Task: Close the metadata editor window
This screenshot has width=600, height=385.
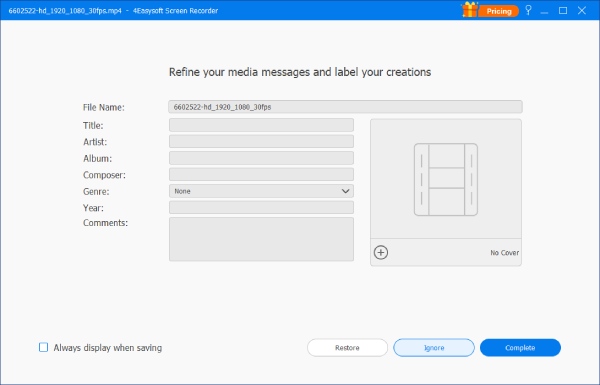Action: pyautogui.click(x=582, y=11)
